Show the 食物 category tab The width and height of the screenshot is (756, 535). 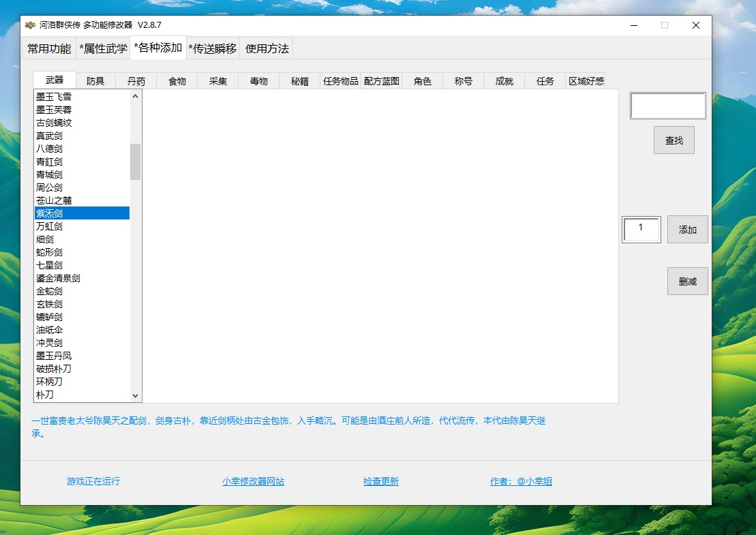pos(177,81)
